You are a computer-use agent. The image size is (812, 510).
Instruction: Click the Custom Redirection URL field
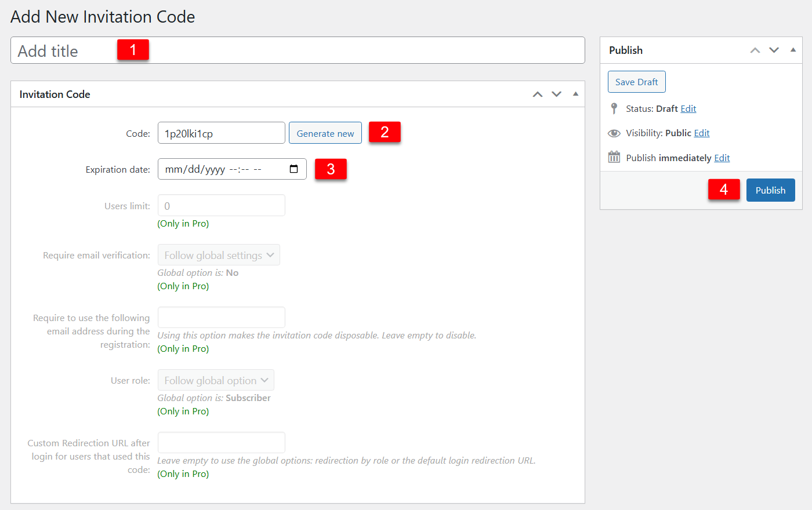[222, 443]
